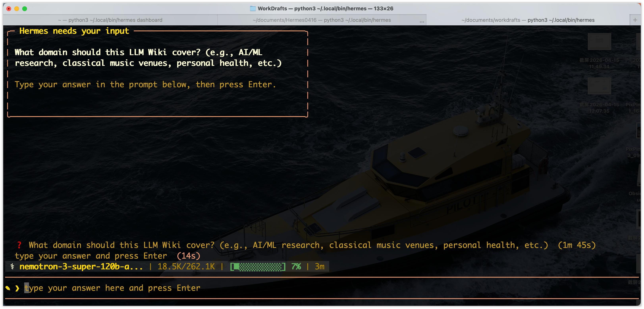Click the green context usage progress bar
Image resolution: width=644 pixels, height=309 pixels.
pos(257,267)
